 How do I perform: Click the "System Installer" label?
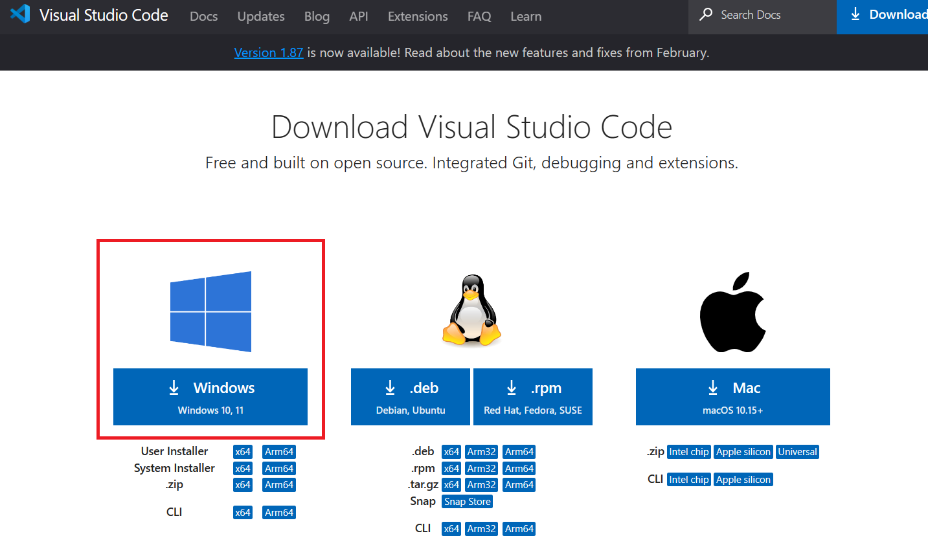click(174, 468)
